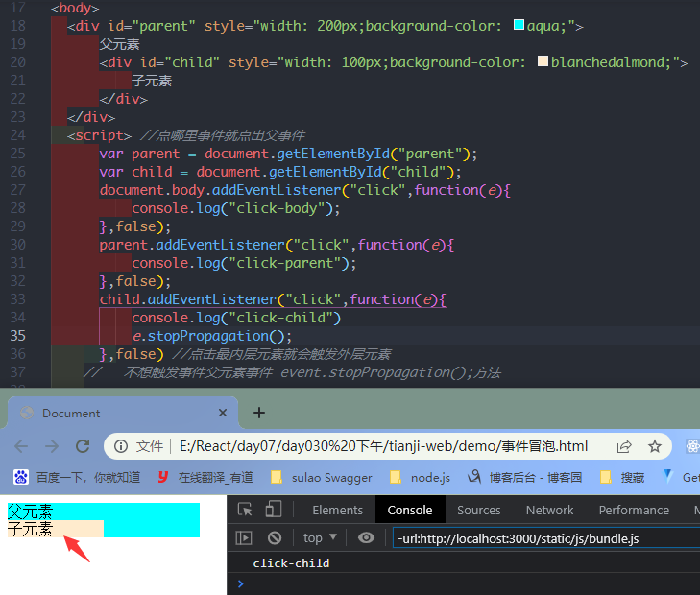
Task: Switch to Elements tab in DevTools
Action: (x=337, y=510)
